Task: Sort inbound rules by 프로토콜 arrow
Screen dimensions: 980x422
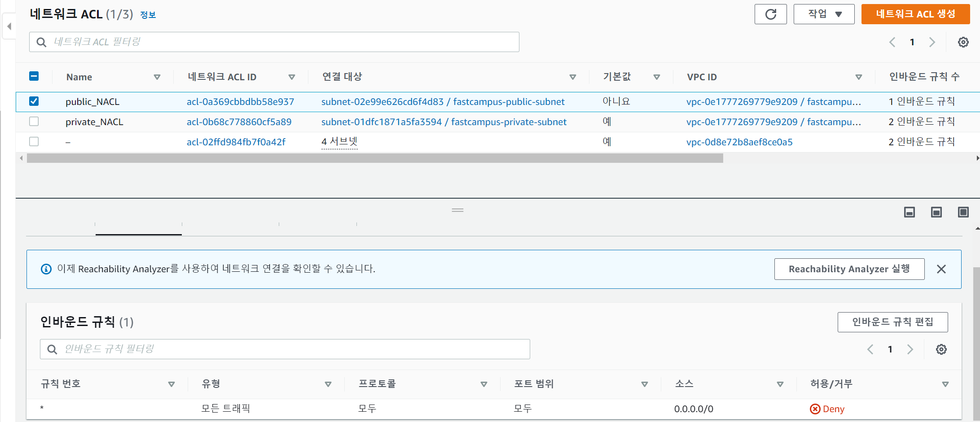Action: click(x=484, y=384)
